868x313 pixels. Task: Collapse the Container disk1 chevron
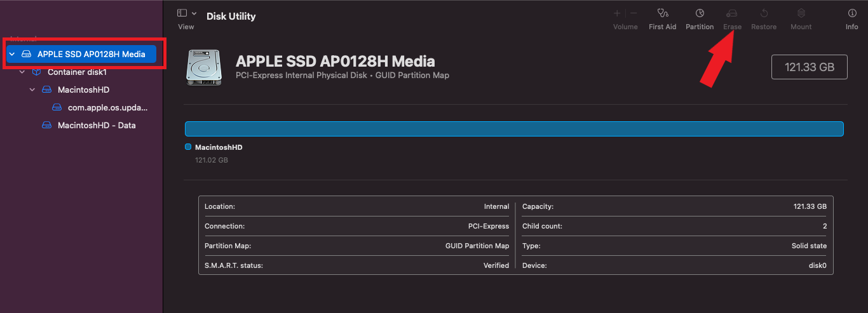point(22,72)
